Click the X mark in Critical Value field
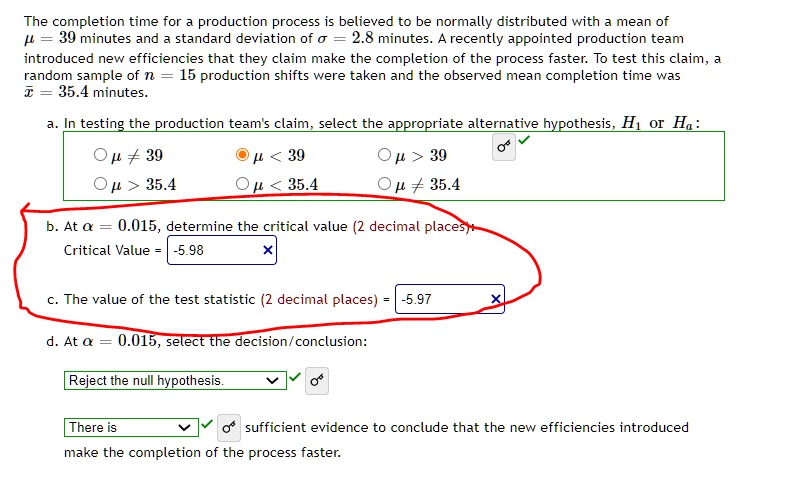This screenshot has height=478, width=792. (x=268, y=250)
